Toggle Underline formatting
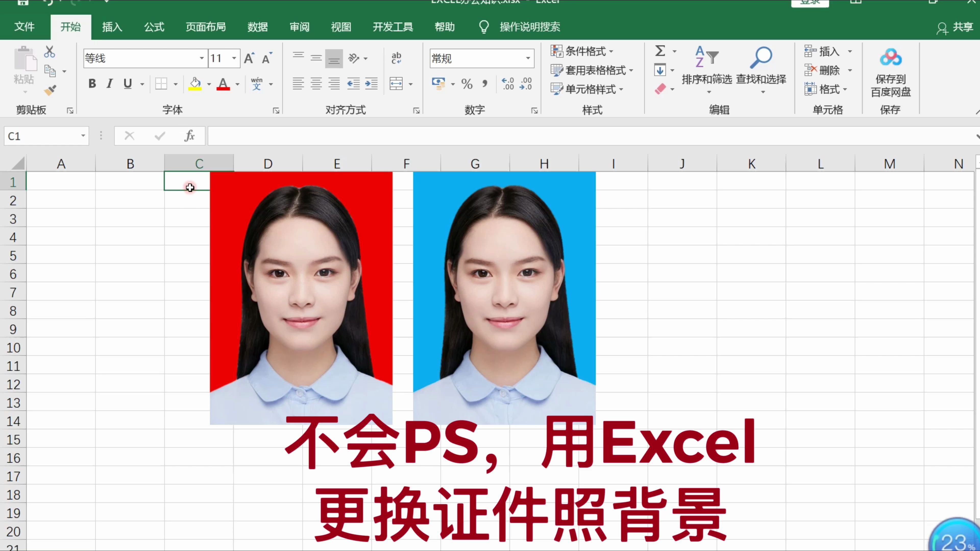This screenshot has height=551, width=980. pyautogui.click(x=128, y=83)
